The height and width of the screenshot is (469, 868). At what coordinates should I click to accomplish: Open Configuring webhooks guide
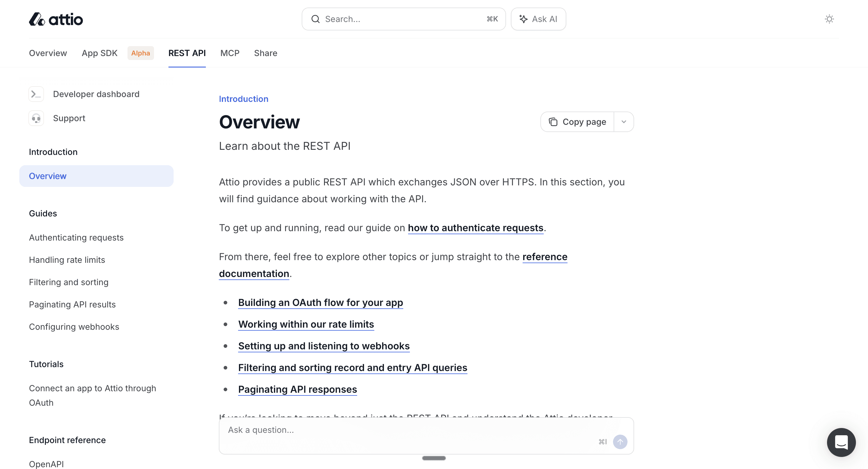coord(74,326)
